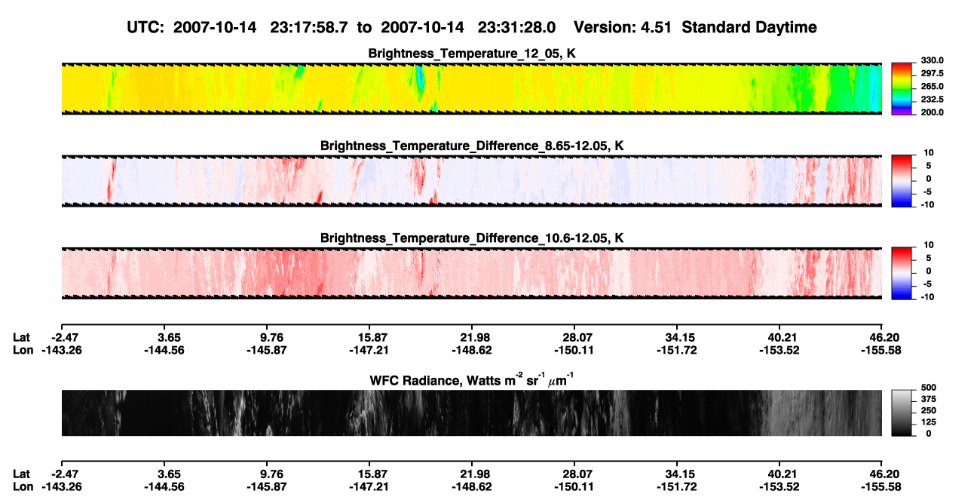Viewport: 980px width, 503px height.
Task: Click the Brightness_Temperature_Difference_8.65-12.05 title
Action: [x=472, y=146]
